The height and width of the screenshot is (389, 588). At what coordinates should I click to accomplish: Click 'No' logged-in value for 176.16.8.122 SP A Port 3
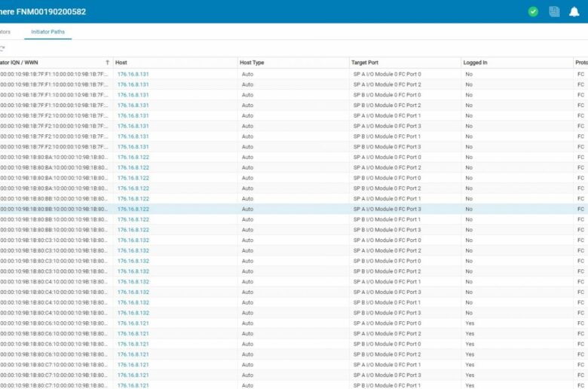pyautogui.click(x=469, y=210)
